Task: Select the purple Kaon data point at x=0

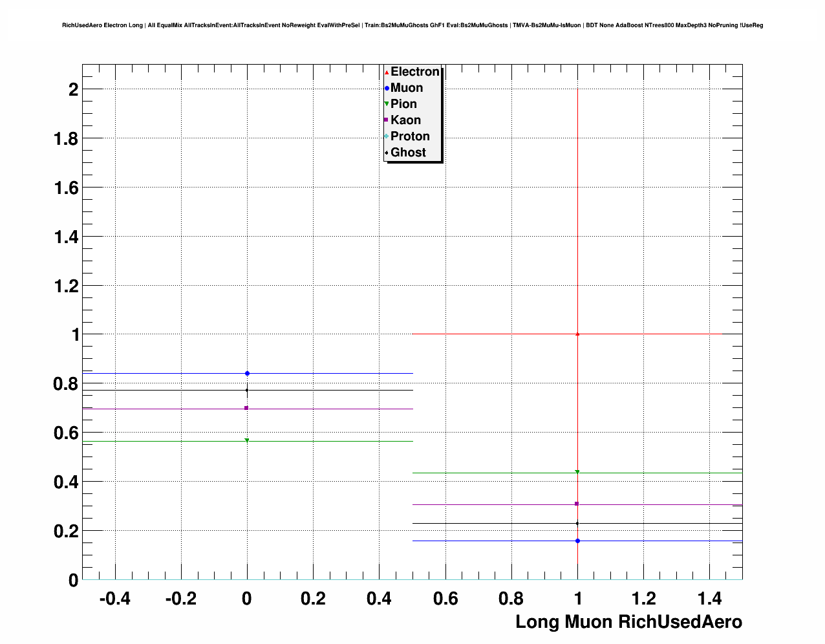Action: tap(247, 408)
